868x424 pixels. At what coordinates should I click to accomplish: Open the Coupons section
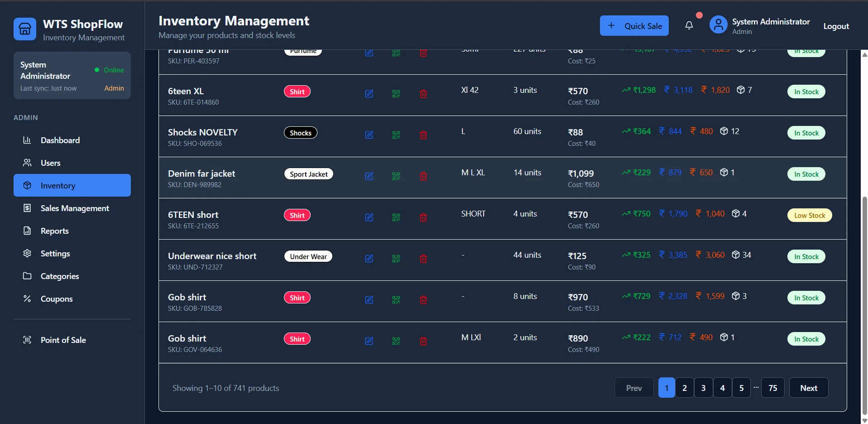tap(72, 299)
